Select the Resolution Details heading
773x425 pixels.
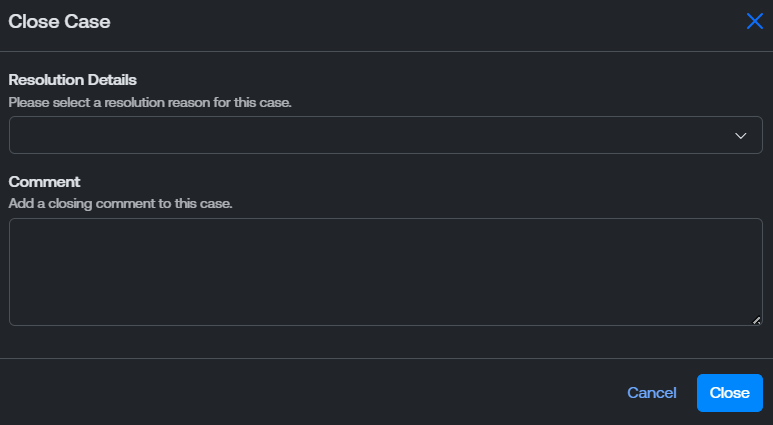pyautogui.click(x=72, y=79)
